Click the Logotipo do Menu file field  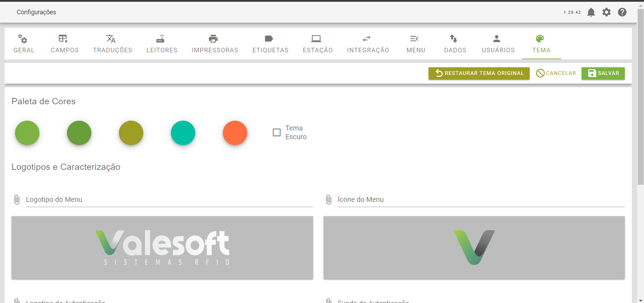(x=169, y=199)
